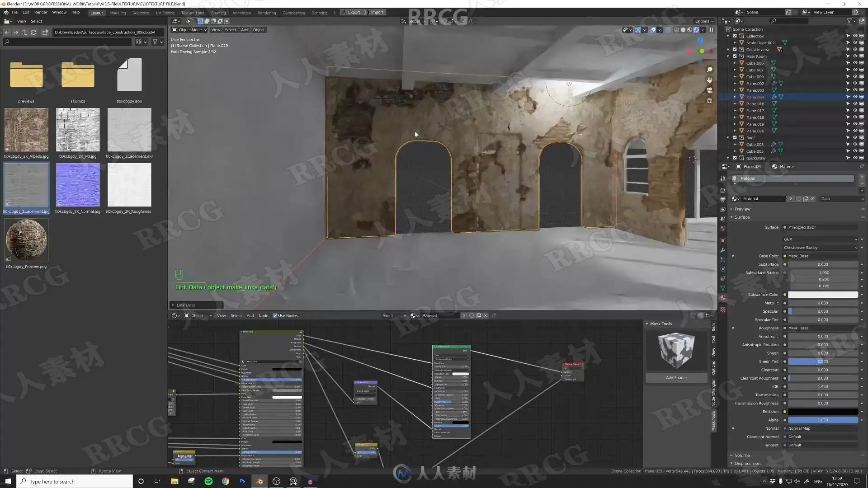Expand the Volume panel

742,455
